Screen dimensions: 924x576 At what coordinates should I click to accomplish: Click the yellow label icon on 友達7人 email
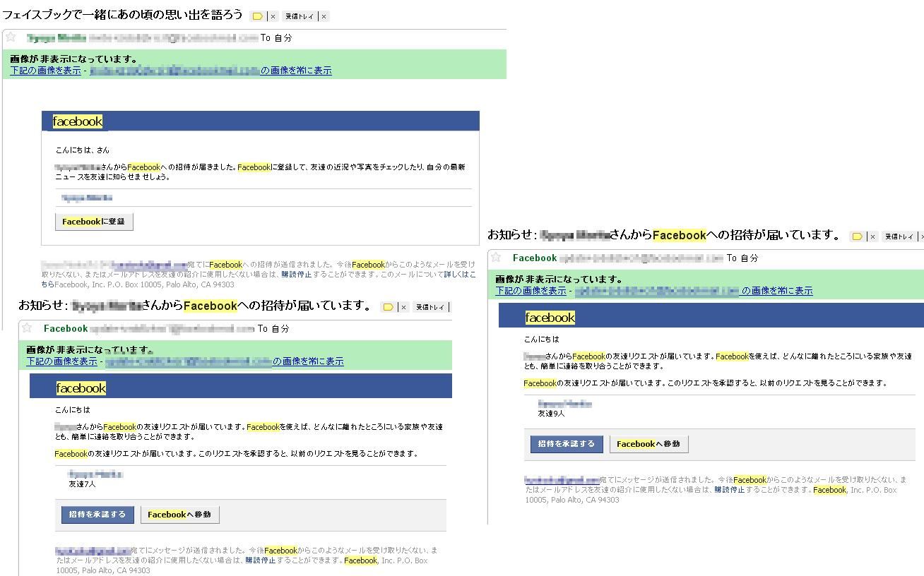(387, 307)
